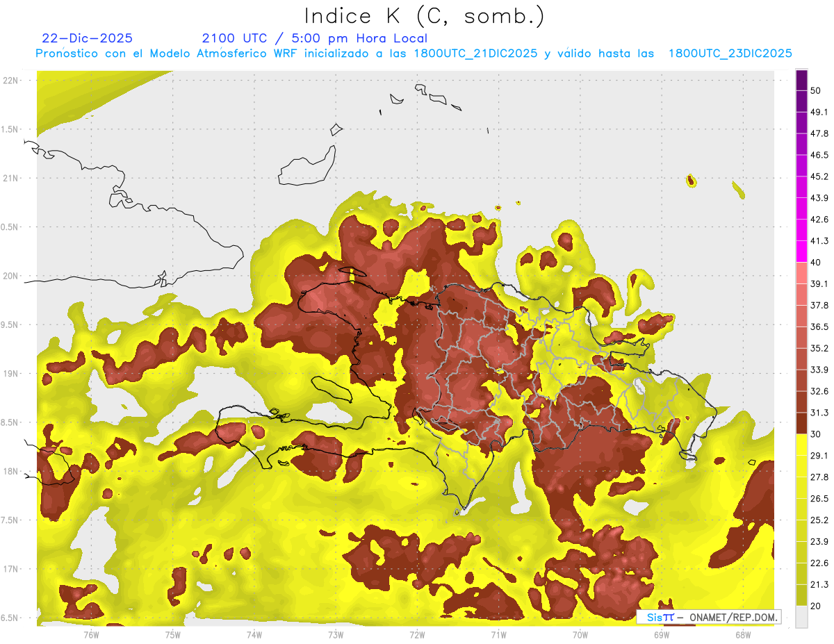Click the "0.5N" latitude tick label
This screenshot has height=644, width=834.
pos(10,227)
